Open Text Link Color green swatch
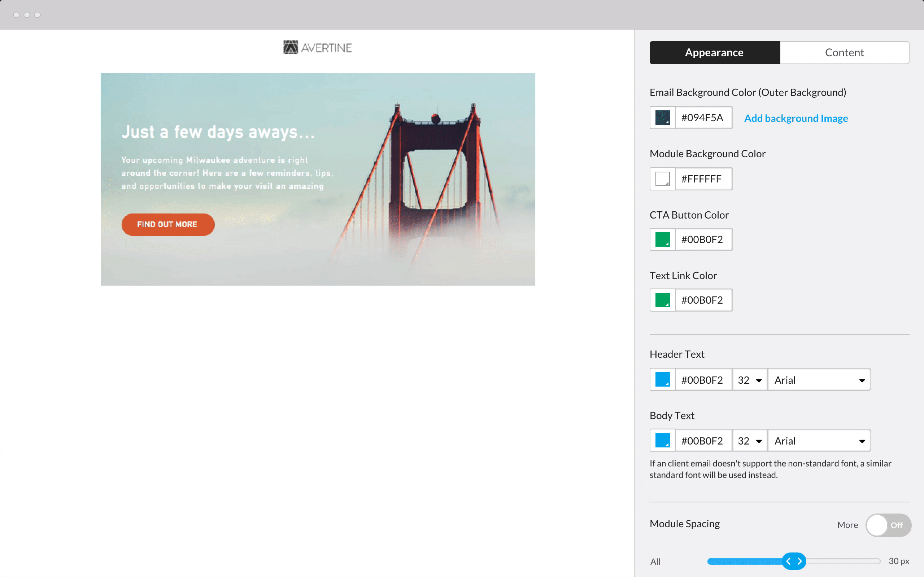The height and width of the screenshot is (577, 924). (x=662, y=300)
